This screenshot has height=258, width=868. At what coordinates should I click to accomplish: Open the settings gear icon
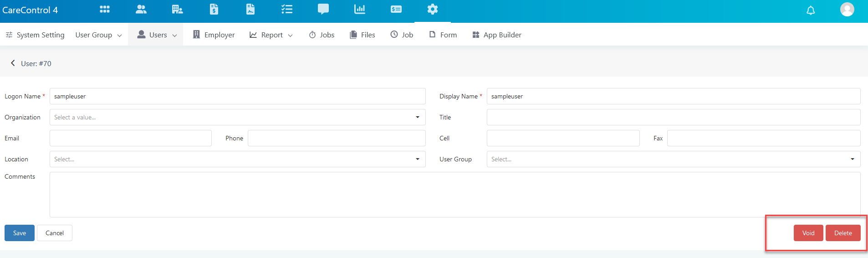tap(433, 9)
